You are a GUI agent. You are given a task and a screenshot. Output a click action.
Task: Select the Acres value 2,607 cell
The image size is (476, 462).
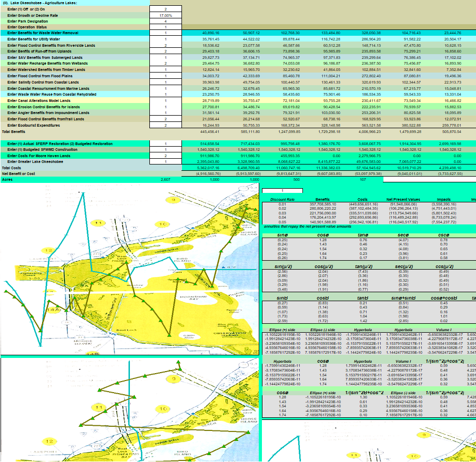pos(165,179)
